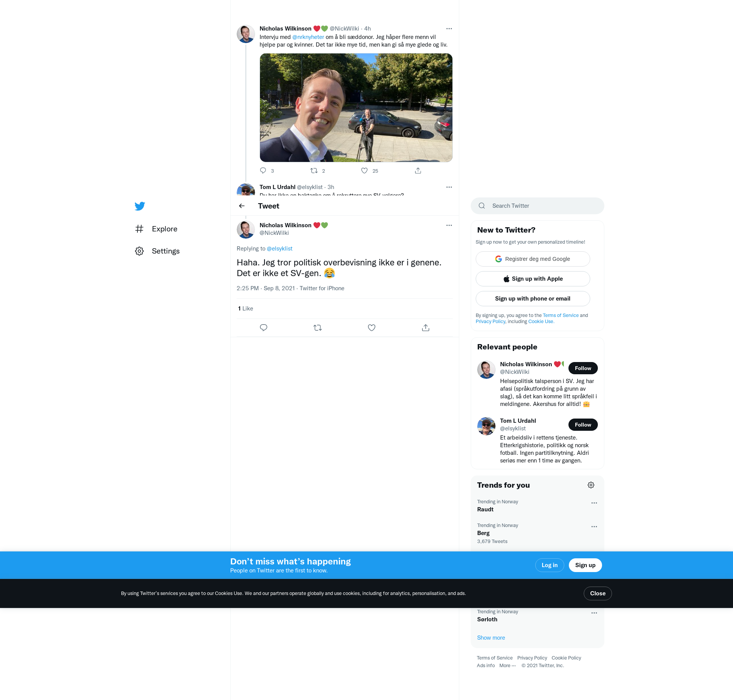The width and height of the screenshot is (733, 700).
Task: Open options for the Raudt trend
Action: click(x=594, y=503)
